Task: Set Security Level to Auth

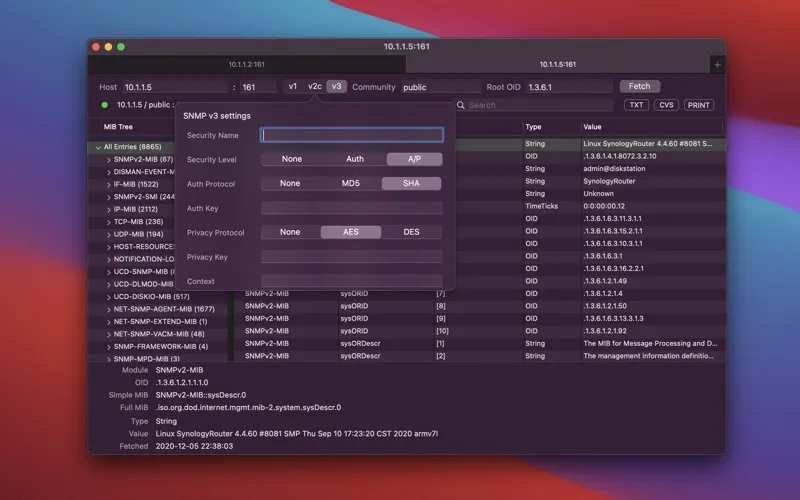Action: click(355, 159)
